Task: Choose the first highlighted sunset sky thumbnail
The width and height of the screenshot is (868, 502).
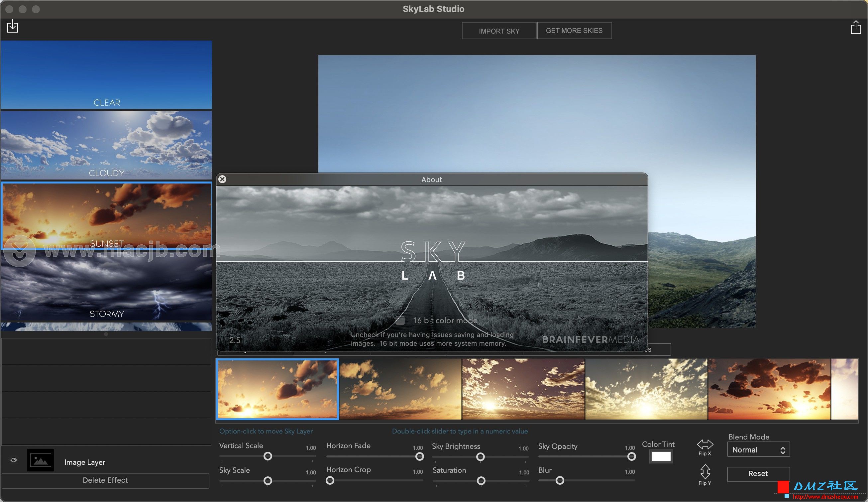Action: tap(277, 389)
